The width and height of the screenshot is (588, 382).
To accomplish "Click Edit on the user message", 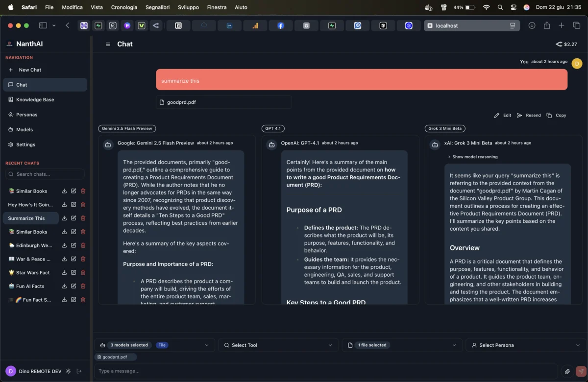I will (503, 116).
